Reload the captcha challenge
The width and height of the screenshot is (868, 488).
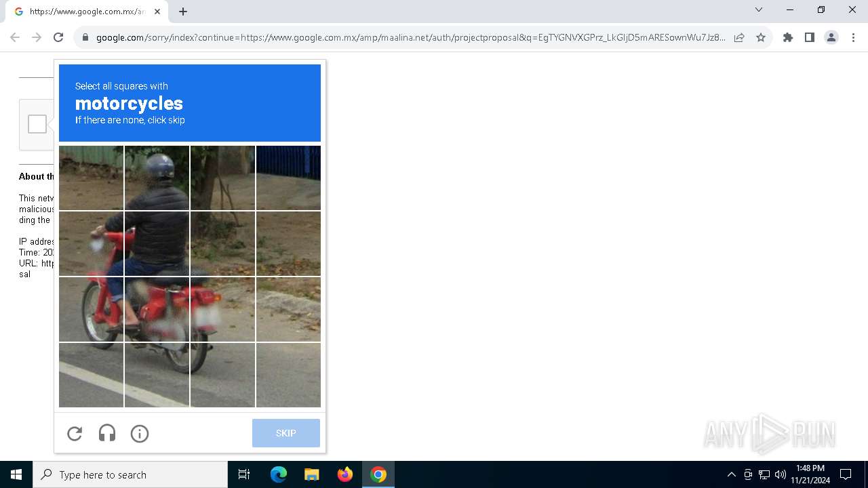click(x=75, y=434)
